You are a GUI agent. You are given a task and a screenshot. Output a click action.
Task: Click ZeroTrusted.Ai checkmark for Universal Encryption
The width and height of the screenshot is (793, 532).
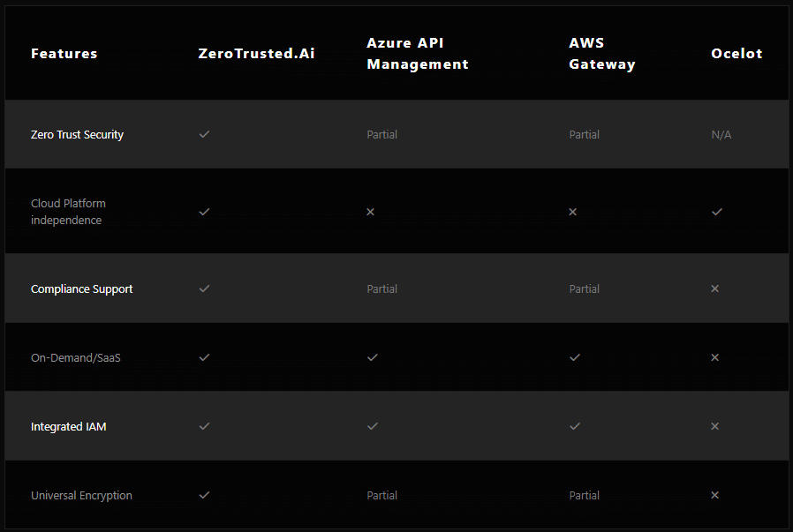coord(204,495)
